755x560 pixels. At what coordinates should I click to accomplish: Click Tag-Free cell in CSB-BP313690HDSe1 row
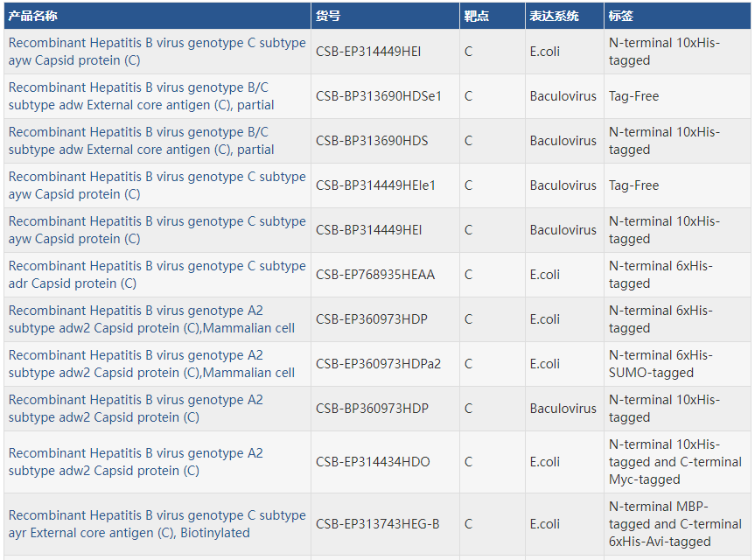(634, 96)
